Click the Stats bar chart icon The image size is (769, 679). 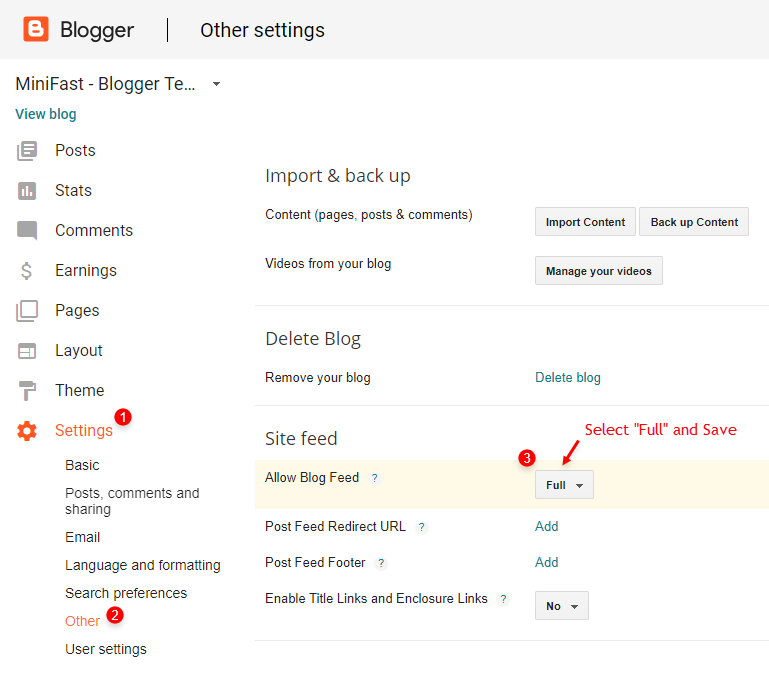pos(27,191)
